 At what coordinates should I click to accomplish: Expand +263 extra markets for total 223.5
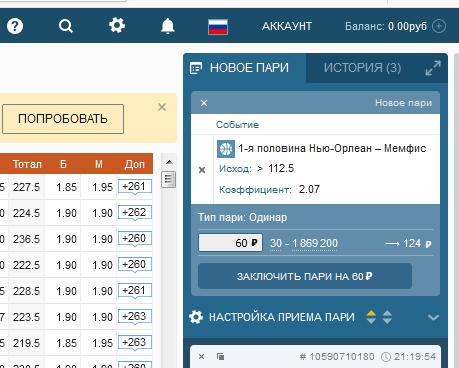135,316
